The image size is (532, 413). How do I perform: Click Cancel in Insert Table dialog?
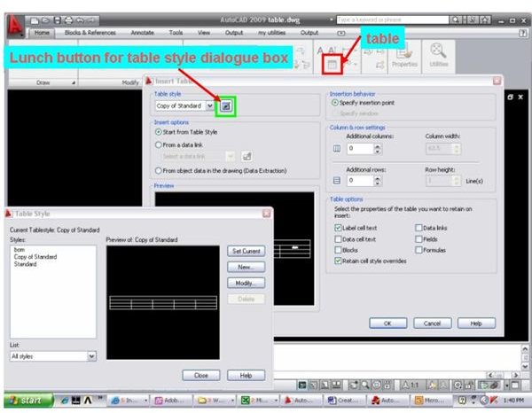(x=432, y=323)
